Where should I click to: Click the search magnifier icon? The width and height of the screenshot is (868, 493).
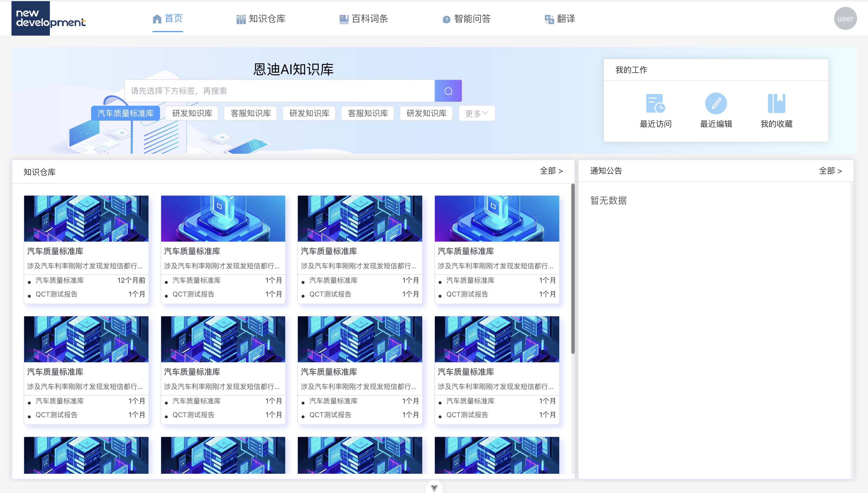coord(448,90)
